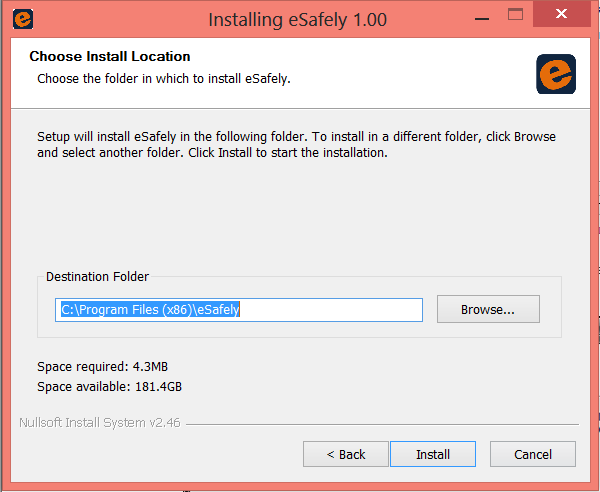Click the eSafely icon in title bar
The image size is (600, 492).
click(23, 19)
